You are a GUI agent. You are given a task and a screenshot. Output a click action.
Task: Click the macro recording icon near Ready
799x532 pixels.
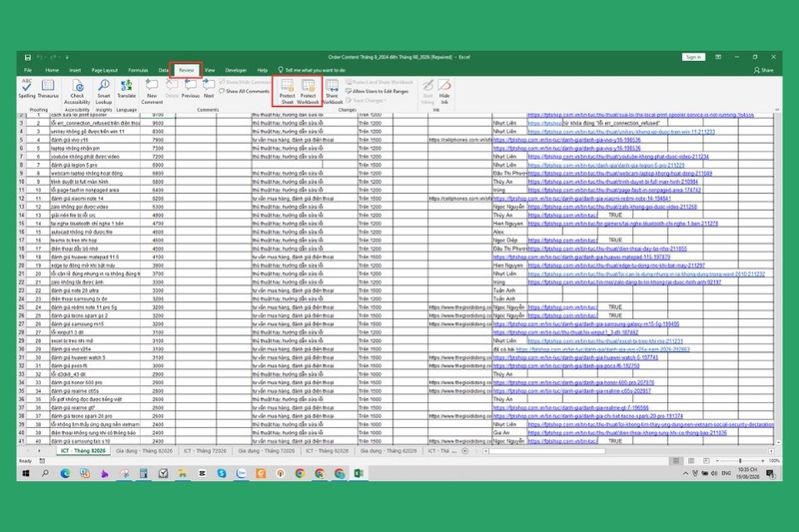(42, 461)
